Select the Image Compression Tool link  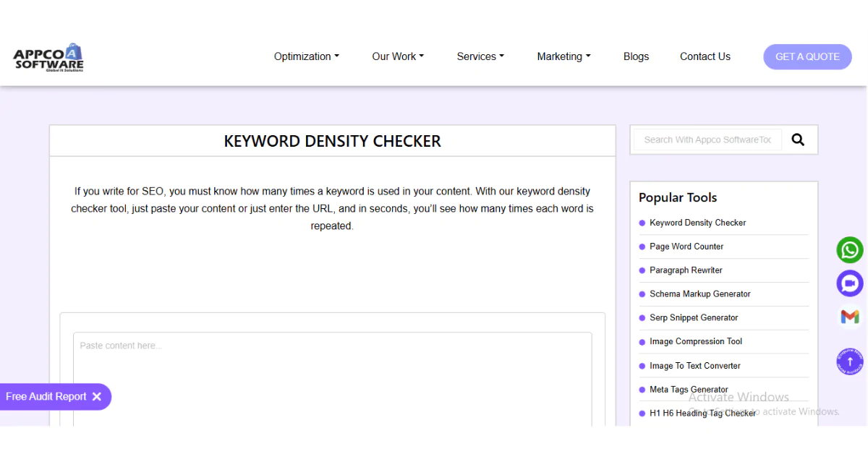click(695, 341)
